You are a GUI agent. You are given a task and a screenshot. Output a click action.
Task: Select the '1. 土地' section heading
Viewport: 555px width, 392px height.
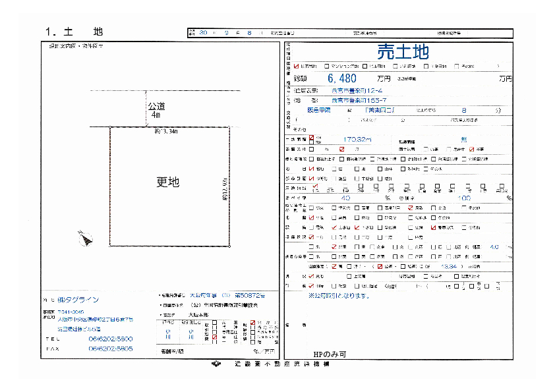74,31
